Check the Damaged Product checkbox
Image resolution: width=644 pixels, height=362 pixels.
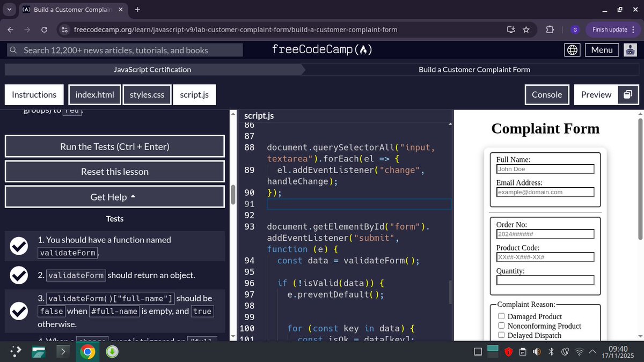pyautogui.click(x=501, y=316)
